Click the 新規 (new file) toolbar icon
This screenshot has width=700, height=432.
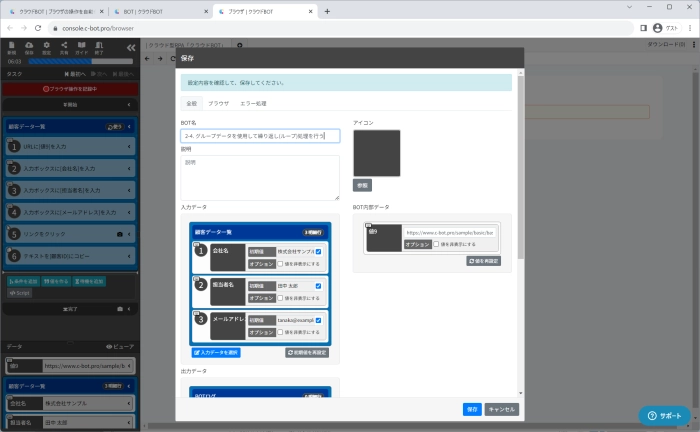pyautogui.click(x=11, y=46)
